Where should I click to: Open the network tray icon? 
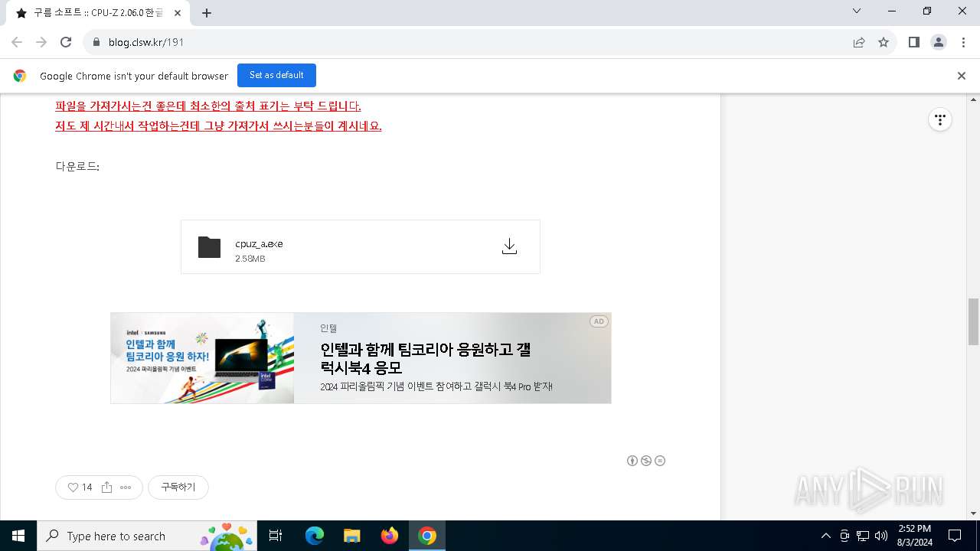point(863,536)
